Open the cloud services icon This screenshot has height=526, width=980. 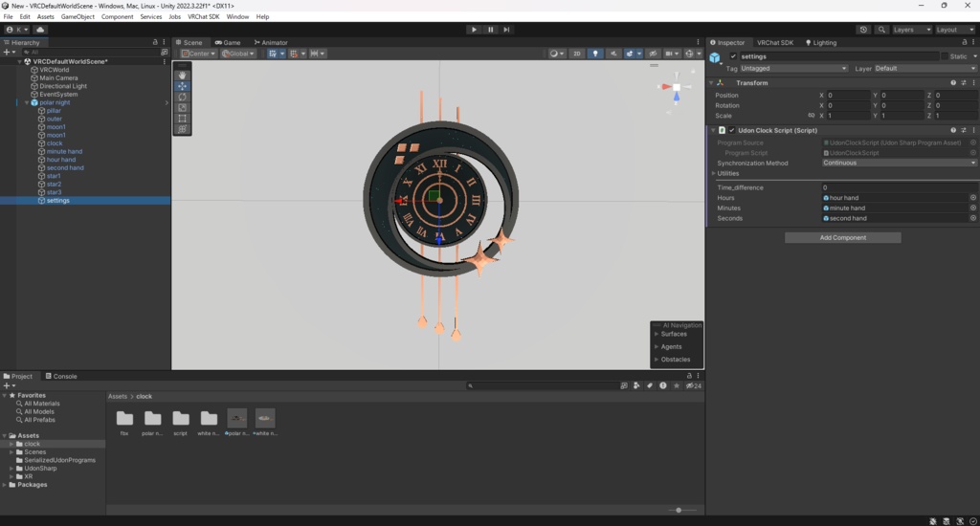click(x=40, y=30)
